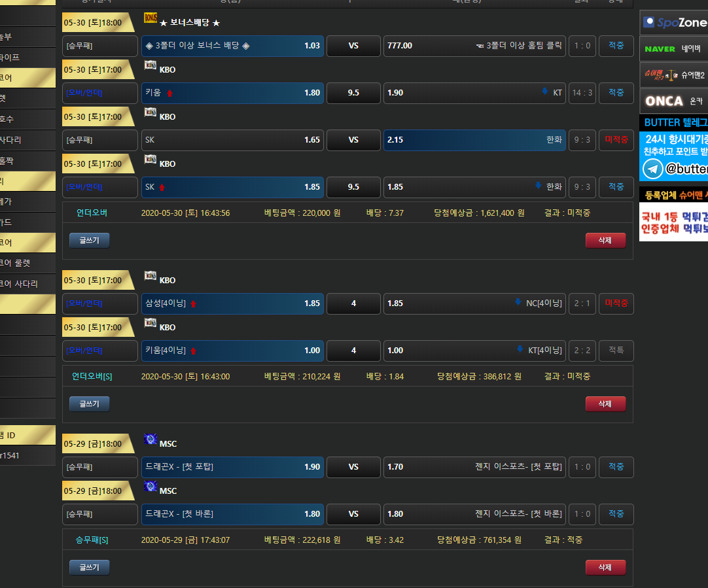Click 글쓰기 under the 220,000 원 bet
The height and width of the screenshot is (588, 708).
[90, 240]
